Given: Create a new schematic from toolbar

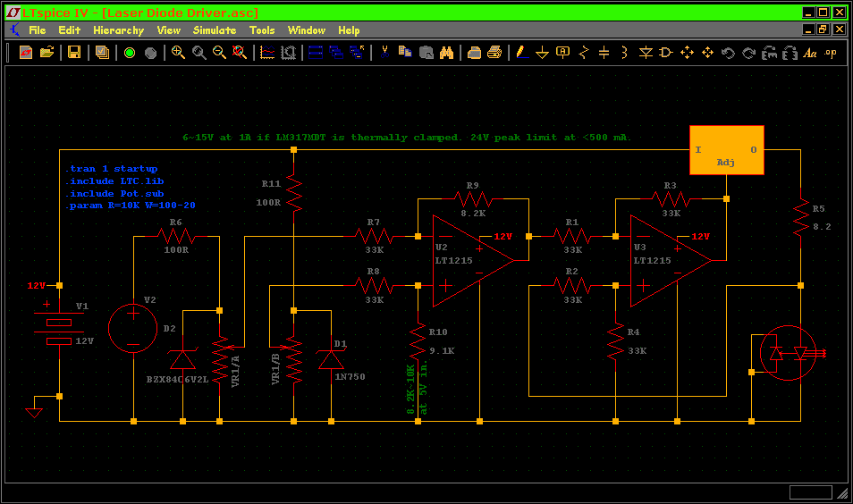Looking at the screenshot, I should (x=26, y=52).
